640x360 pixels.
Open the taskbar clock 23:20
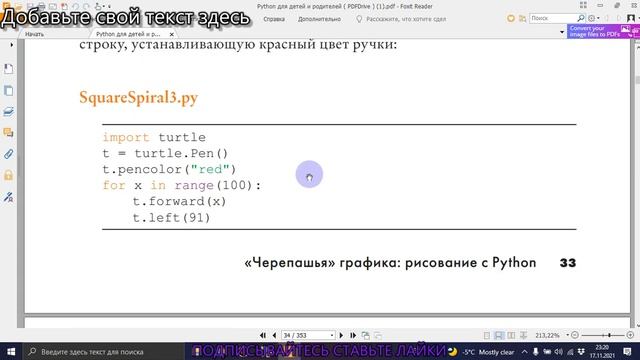602,351
